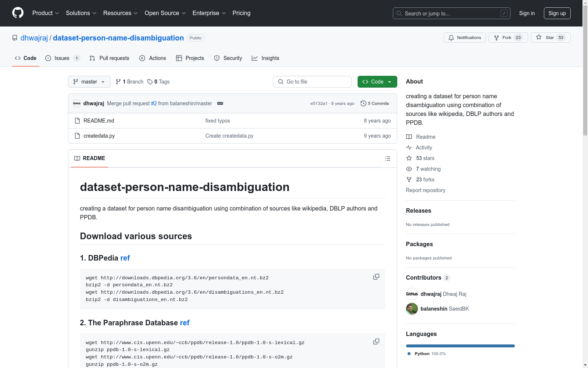
Task: Open the Packages section heading
Action: coord(419,244)
